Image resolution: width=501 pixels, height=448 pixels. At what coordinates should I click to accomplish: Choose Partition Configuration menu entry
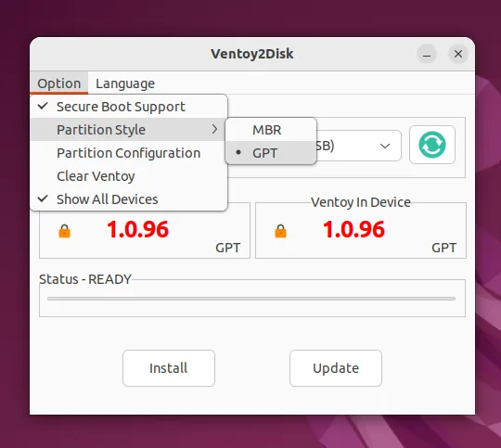[x=129, y=153]
